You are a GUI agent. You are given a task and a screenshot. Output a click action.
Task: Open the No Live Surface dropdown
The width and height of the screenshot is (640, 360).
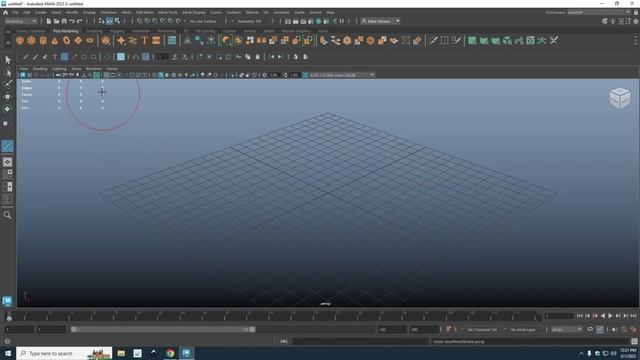[x=203, y=21]
